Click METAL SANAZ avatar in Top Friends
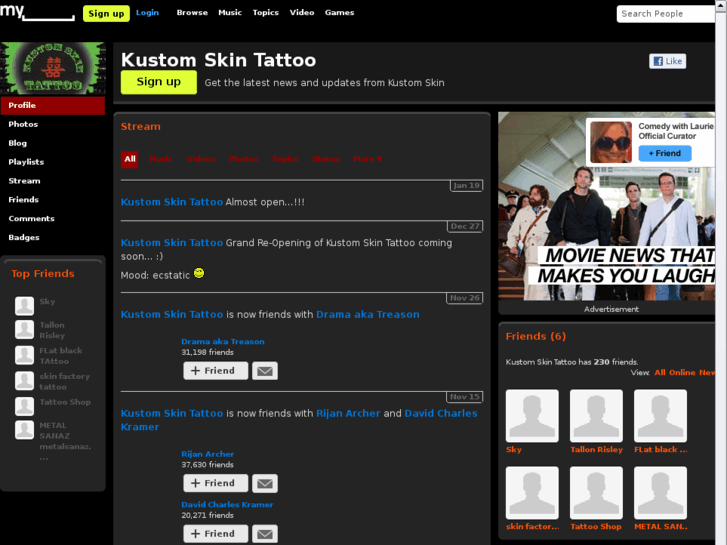The height and width of the screenshot is (545, 727). [24, 430]
